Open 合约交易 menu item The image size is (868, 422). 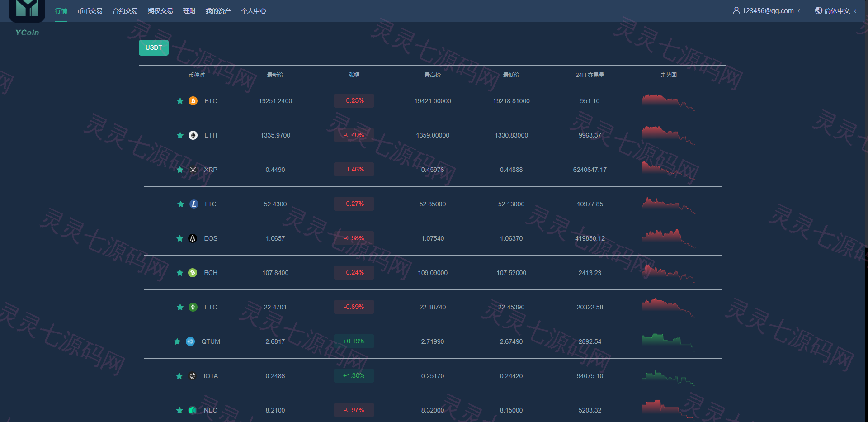125,11
